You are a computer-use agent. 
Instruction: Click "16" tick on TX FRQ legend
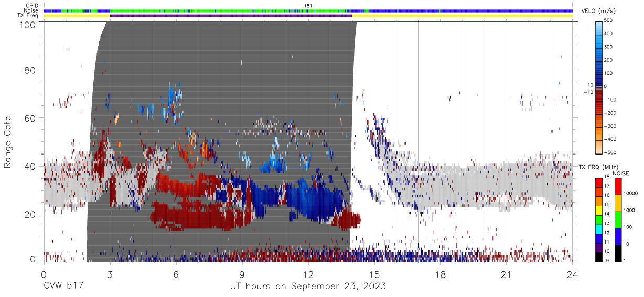[608, 195]
